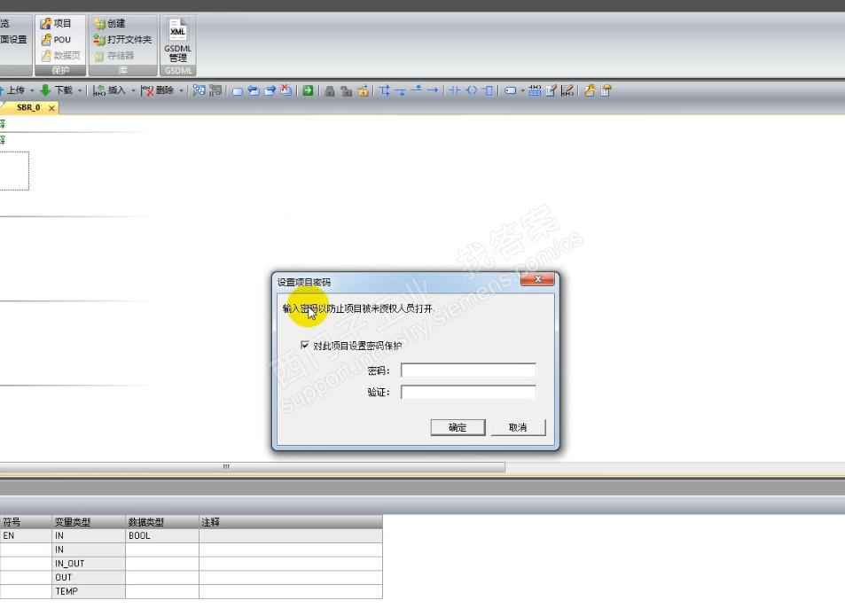
Task: Click the pause program status icon
Action: 215,90
